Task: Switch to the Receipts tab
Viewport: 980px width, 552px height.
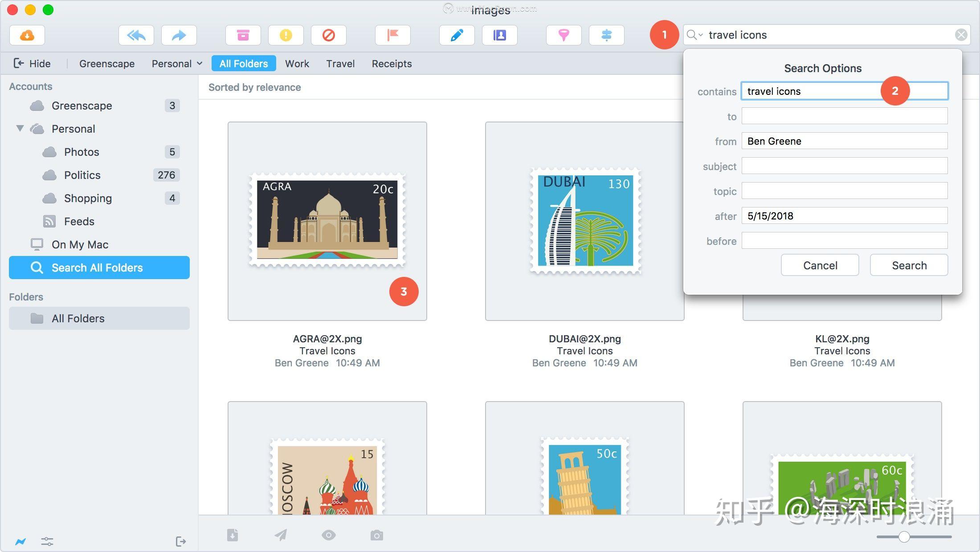Action: [392, 63]
